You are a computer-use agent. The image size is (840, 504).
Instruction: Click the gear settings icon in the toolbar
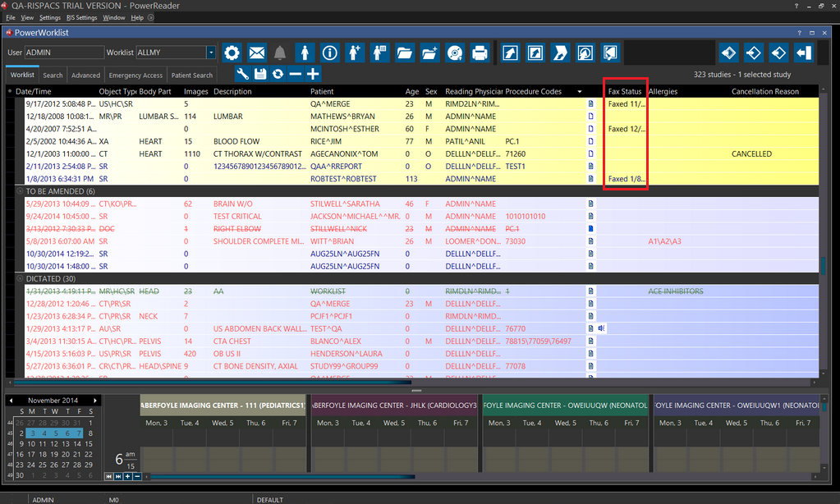tap(232, 53)
